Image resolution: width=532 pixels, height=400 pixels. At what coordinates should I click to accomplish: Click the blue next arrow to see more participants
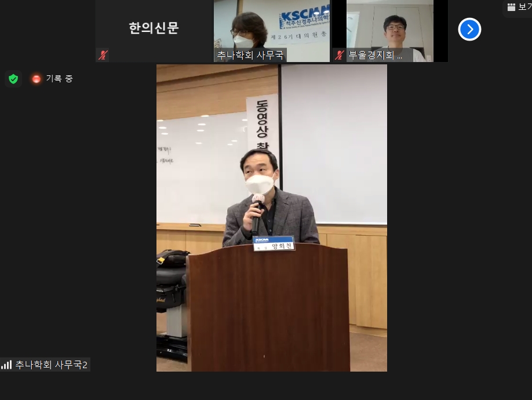pos(469,29)
